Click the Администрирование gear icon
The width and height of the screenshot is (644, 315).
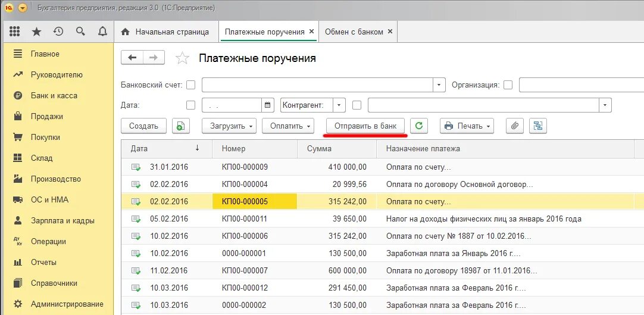pos(18,304)
